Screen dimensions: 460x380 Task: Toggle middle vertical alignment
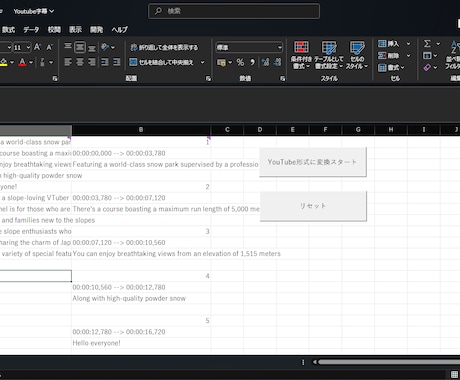(80, 47)
